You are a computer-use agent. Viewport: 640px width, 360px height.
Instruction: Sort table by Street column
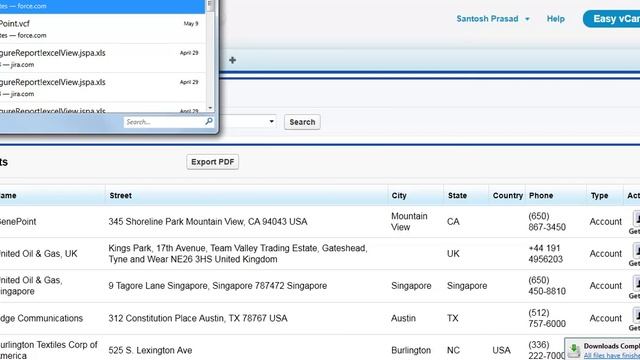[x=120, y=196]
